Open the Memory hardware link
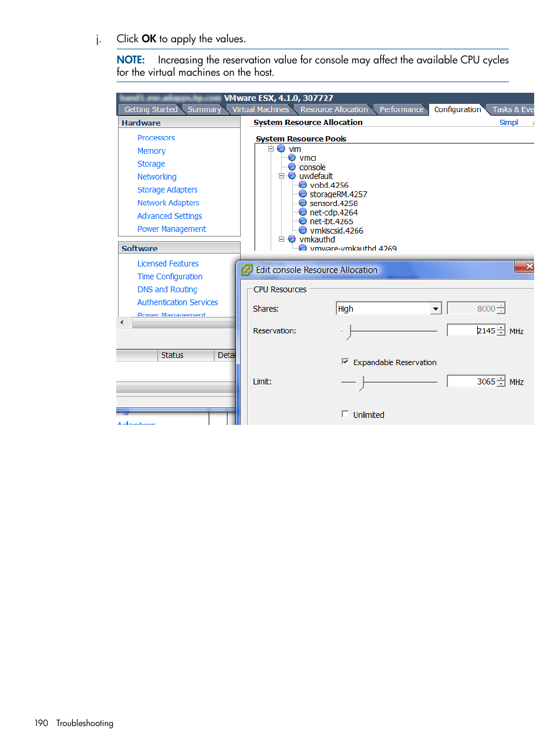 click(151, 151)
